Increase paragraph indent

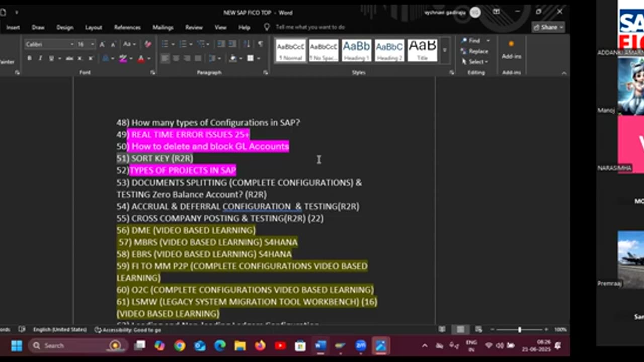pos(232,44)
